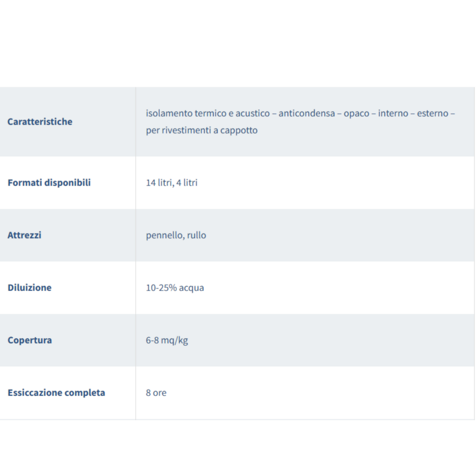Viewport: 476px width, 476px height.
Task: Click the Formati disponibili label
Action: coord(49,182)
